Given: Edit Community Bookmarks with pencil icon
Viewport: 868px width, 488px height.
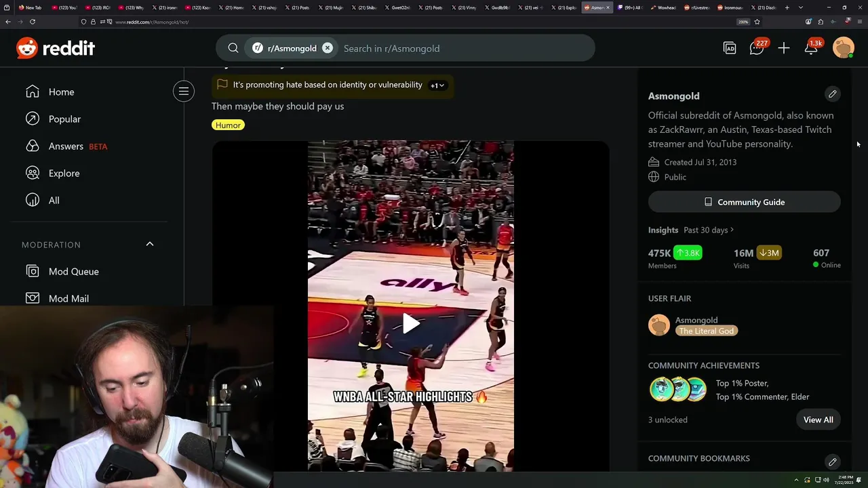Looking at the screenshot, I should pos(833,462).
